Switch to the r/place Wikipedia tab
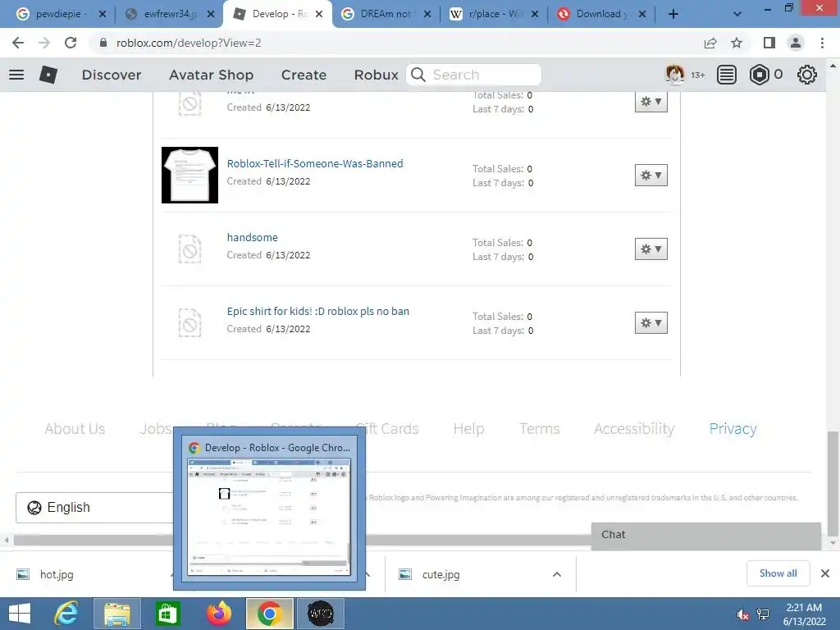 493,14
